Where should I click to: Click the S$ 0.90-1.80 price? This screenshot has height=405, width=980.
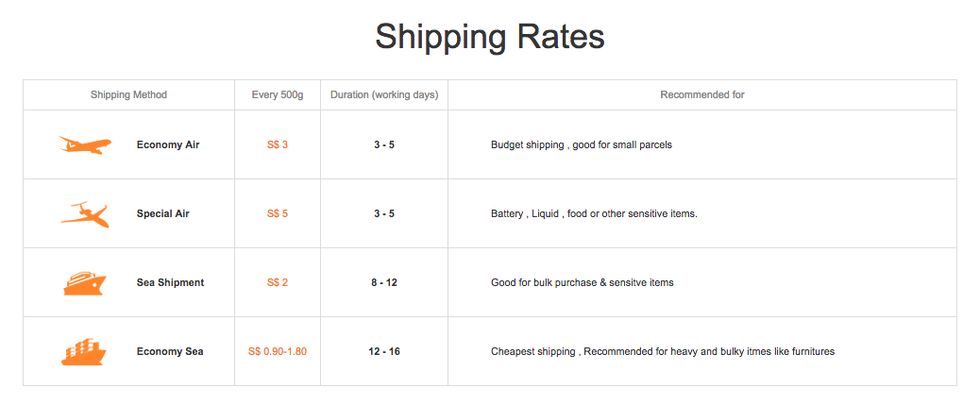pyautogui.click(x=278, y=352)
